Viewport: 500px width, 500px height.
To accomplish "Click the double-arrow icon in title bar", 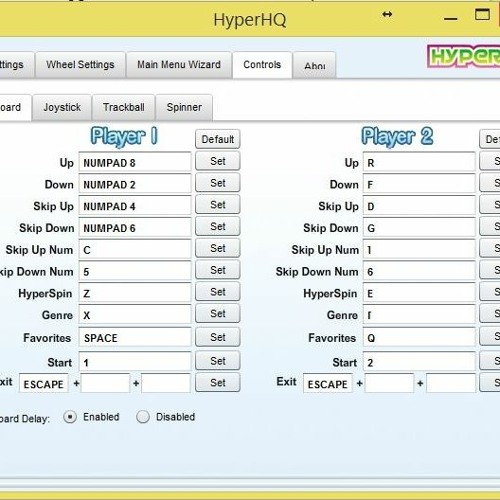I will point(387,14).
